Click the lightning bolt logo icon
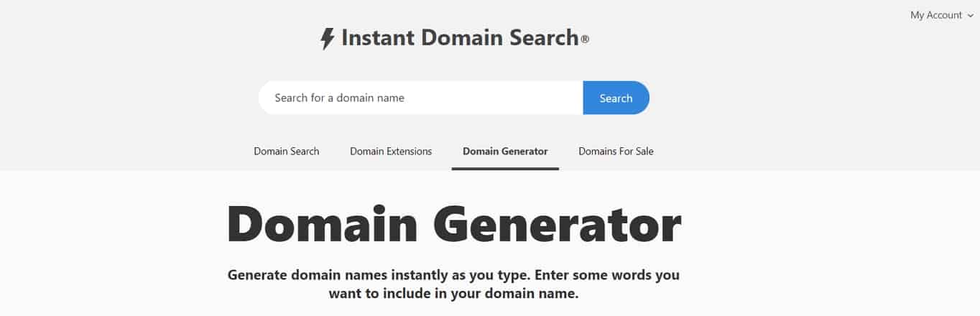 (x=327, y=39)
